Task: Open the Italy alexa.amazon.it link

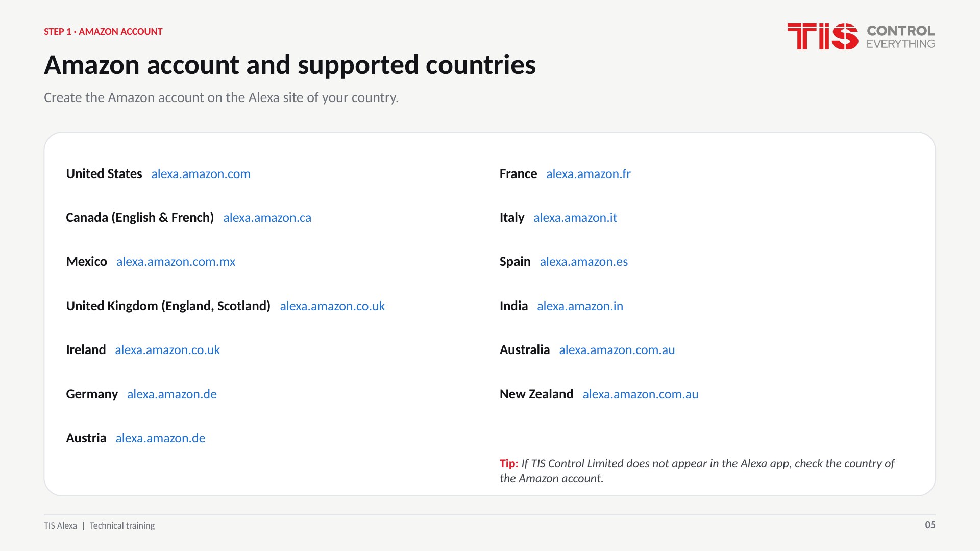Action: [x=575, y=218]
